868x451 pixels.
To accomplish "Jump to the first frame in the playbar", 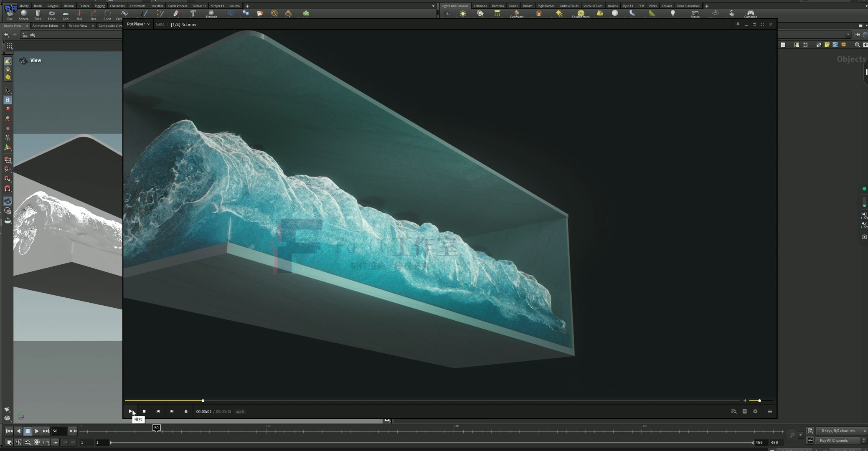I will [x=9, y=431].
